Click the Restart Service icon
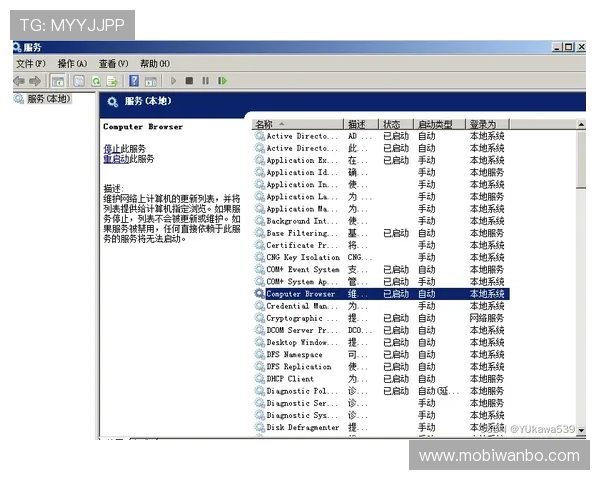 click(x=222, y=81)
